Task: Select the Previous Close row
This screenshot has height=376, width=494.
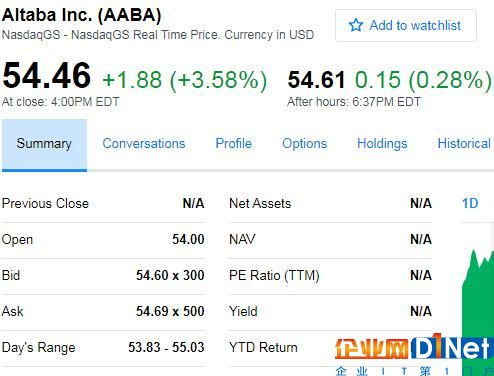Action: [103, 203]
